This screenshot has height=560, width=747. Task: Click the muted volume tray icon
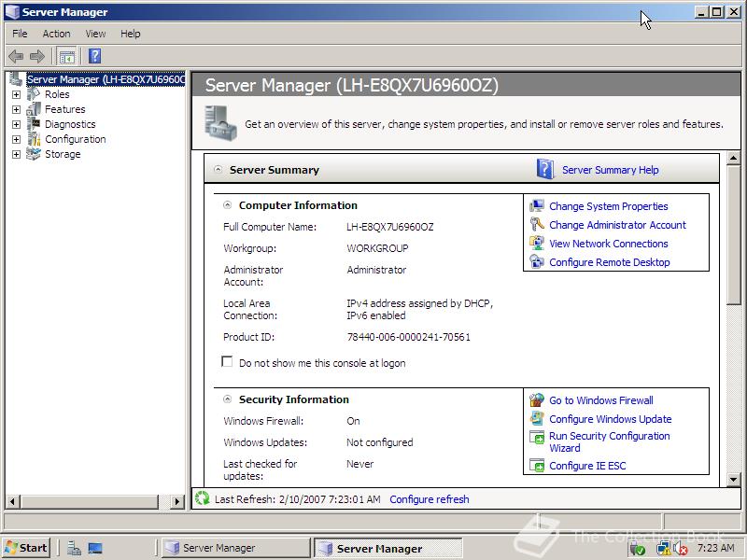coord(681,549)
